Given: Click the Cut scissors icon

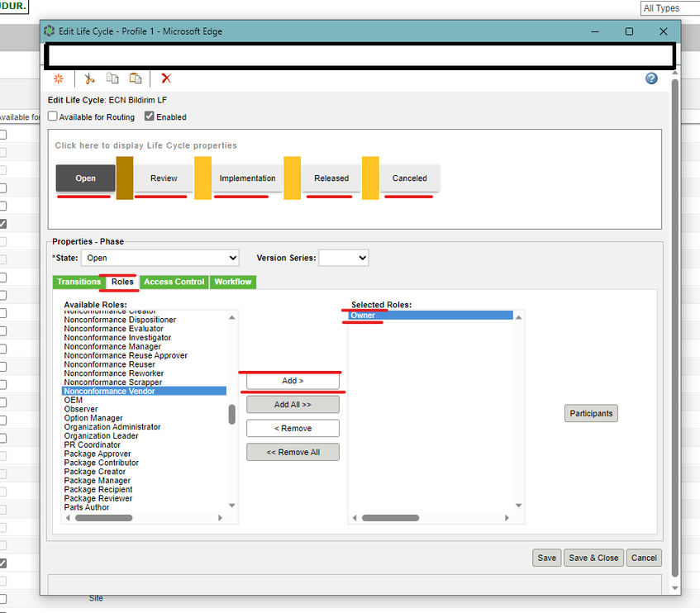Looking at the screenshot, I should (90, 78).
